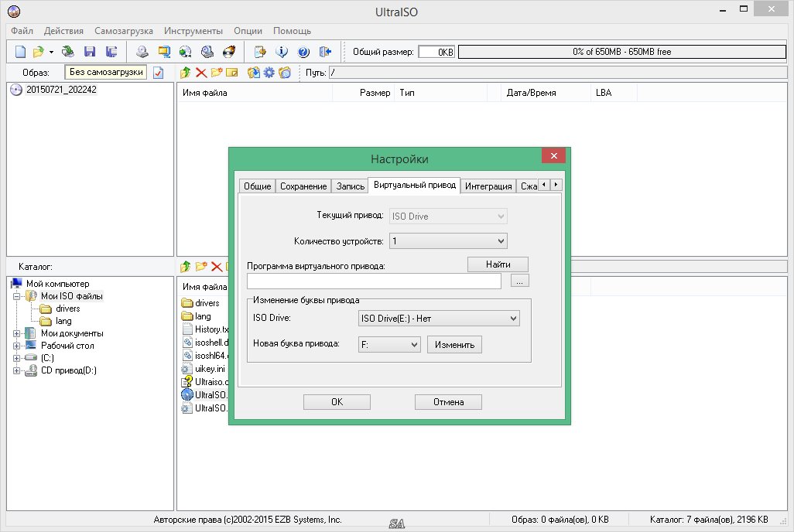Screen dimensions: 794x532
Task: Go up a level in the image toolbar
Action: tap(185, 73)
